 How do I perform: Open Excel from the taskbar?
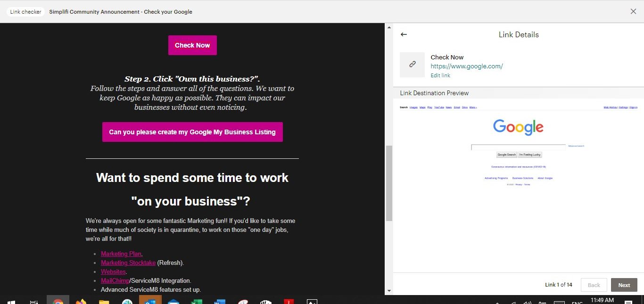click(x=197, y=301)
